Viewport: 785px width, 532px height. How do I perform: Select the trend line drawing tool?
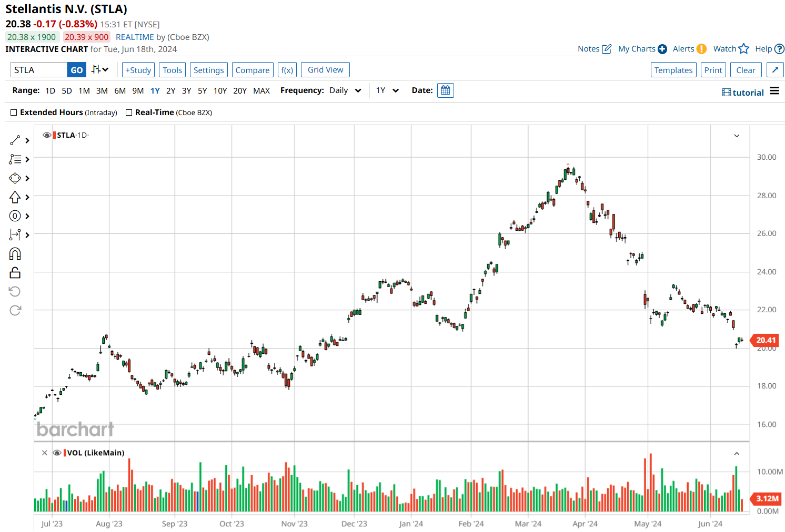click(15, 140)
